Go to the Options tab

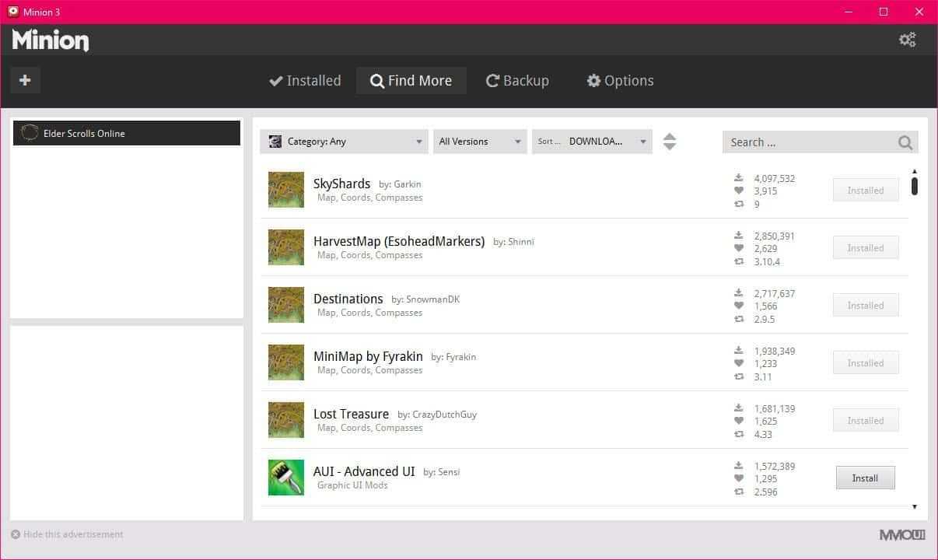tap(620, 81)
